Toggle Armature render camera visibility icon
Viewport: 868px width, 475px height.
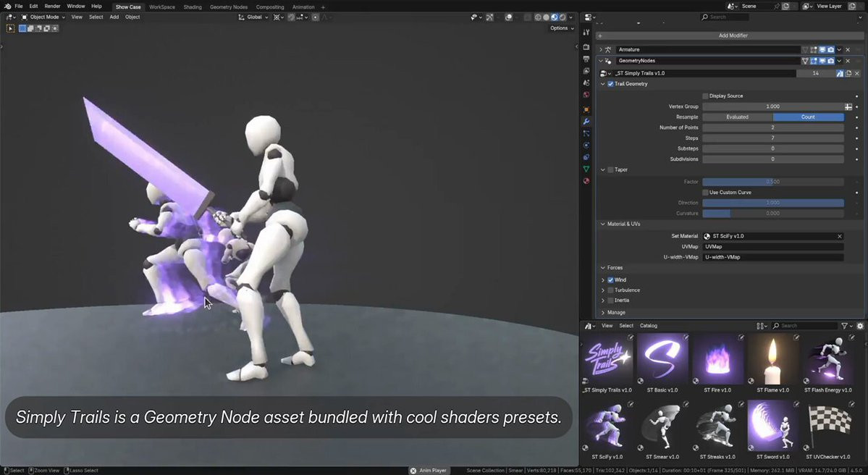(x=830, y=50)
